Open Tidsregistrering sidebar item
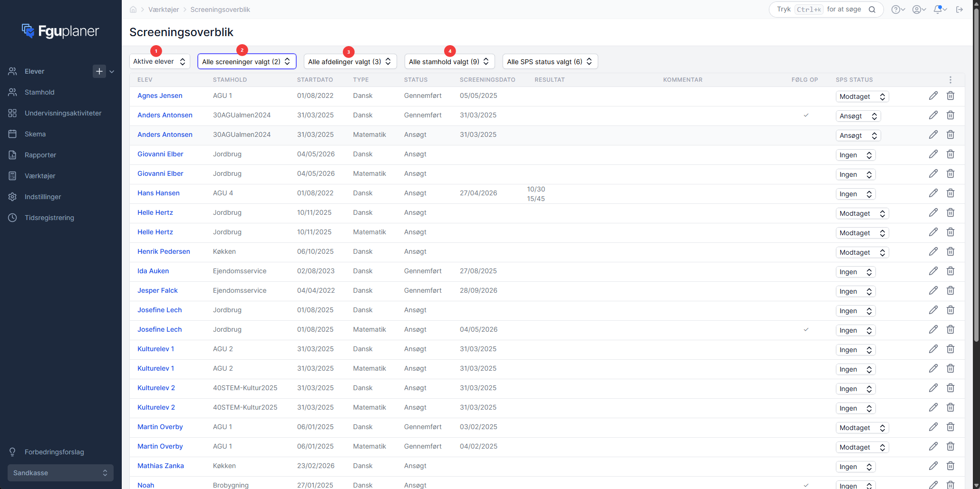This screenshot has width=980, height=489. pyautogui.click(x=49, y=218)
